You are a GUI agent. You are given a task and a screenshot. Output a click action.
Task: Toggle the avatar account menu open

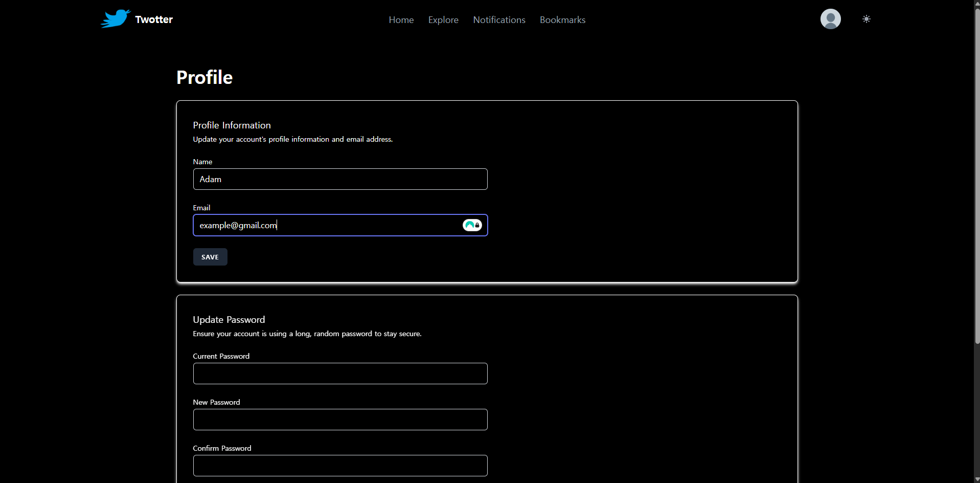830,19
